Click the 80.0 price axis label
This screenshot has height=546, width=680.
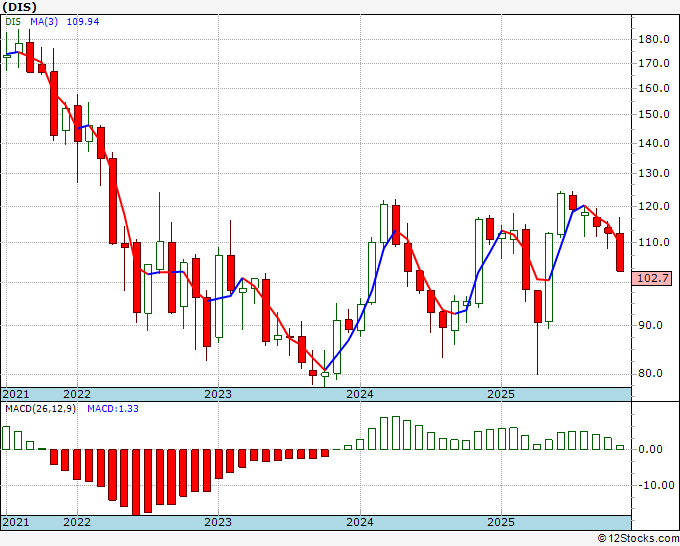(651, 373)
